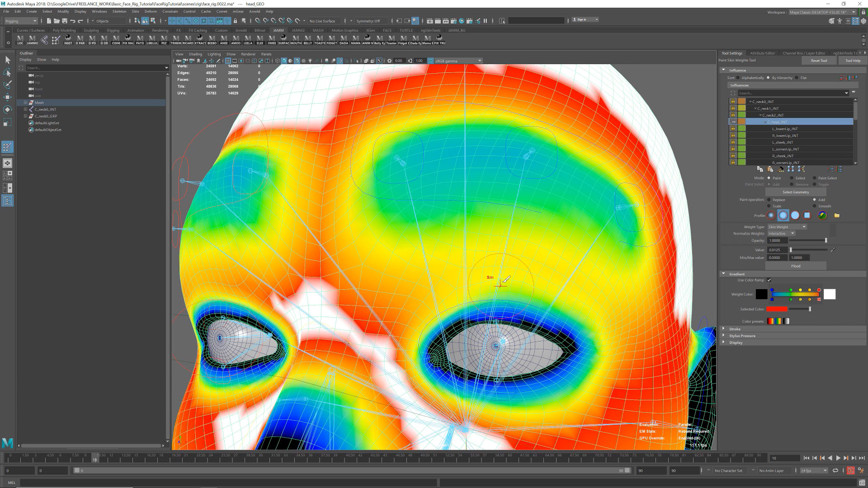The height and width of the screenshot is (488, 868).
Task: Click the Paste Weights icon below the influences list
Action: [x=770, y=169]
